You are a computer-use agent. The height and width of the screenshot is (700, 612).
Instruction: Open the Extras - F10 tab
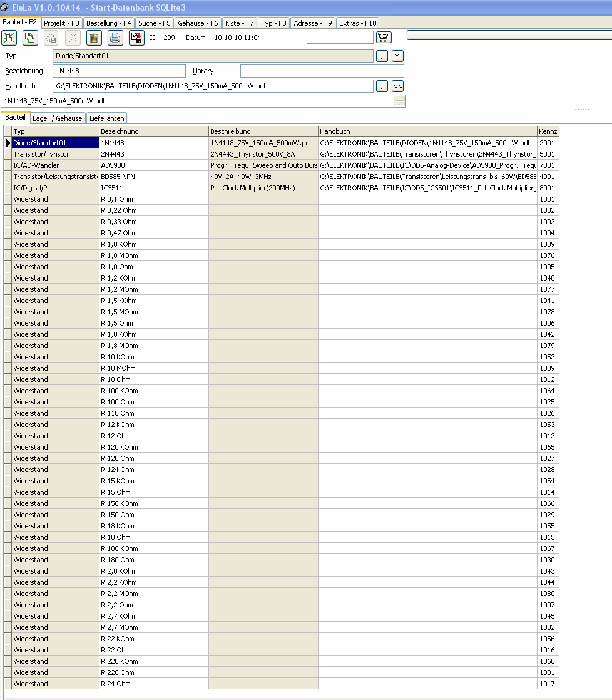coord(358,23)
